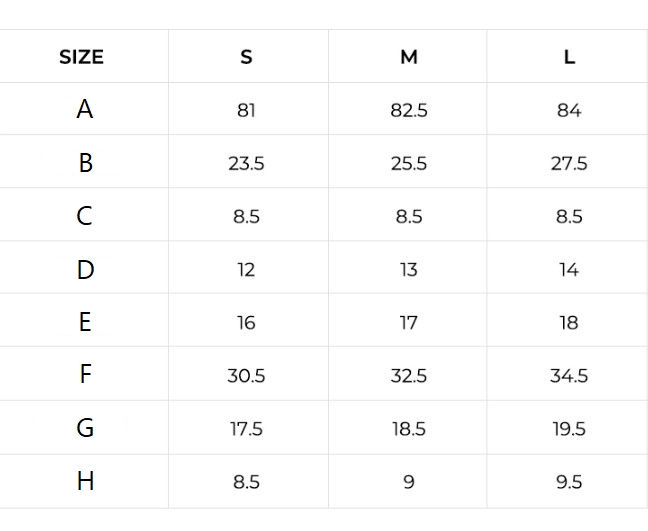The height and width of the screenshot is (531, 648).
Task: Click the 19.5 cell in row G
Action: point(569,429)
